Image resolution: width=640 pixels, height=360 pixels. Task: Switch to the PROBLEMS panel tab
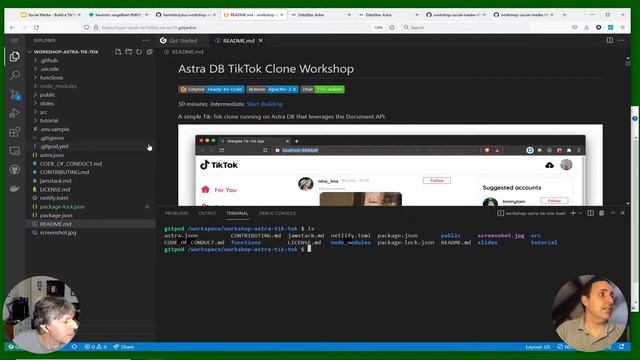coord(177,213)
